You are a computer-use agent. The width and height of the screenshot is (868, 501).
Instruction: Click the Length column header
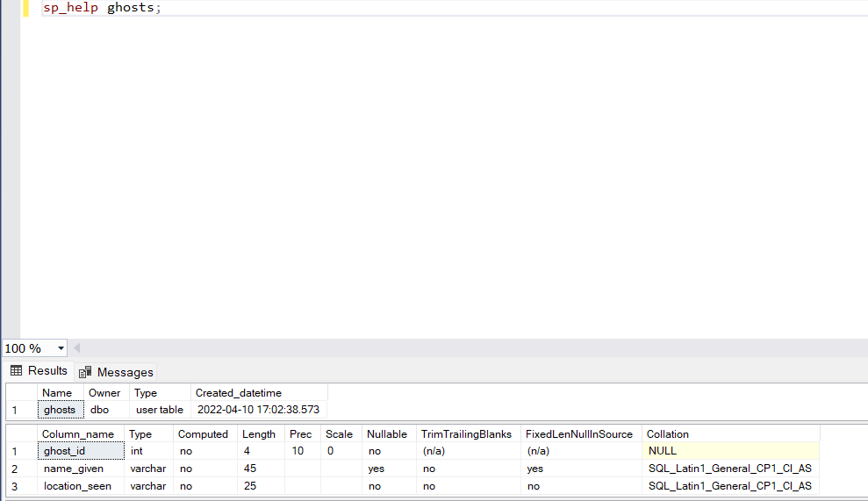point(261,434)
